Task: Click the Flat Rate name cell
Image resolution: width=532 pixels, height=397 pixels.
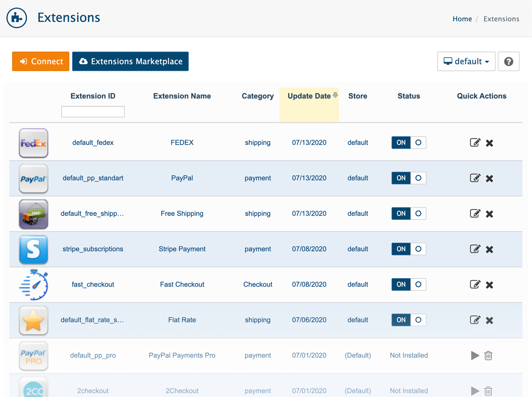Action: (182, 320)
